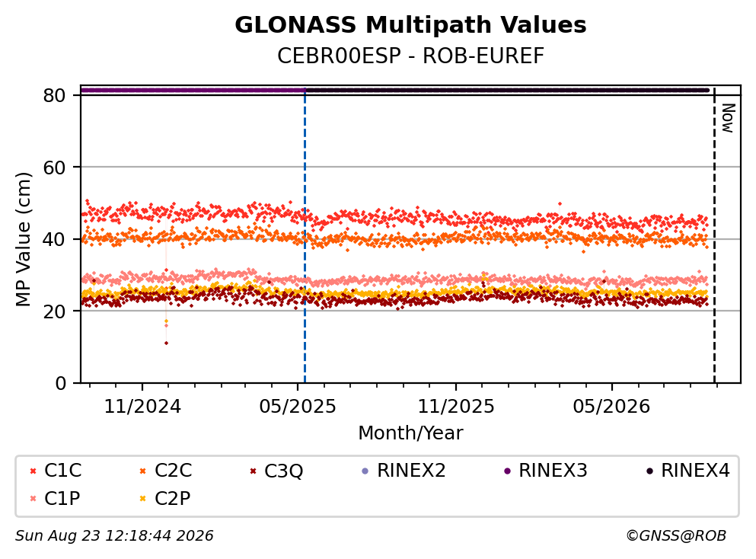This screenshot has width=756, height=559.
Task: Click the y-axis value 20
Action: pos(55,311)
